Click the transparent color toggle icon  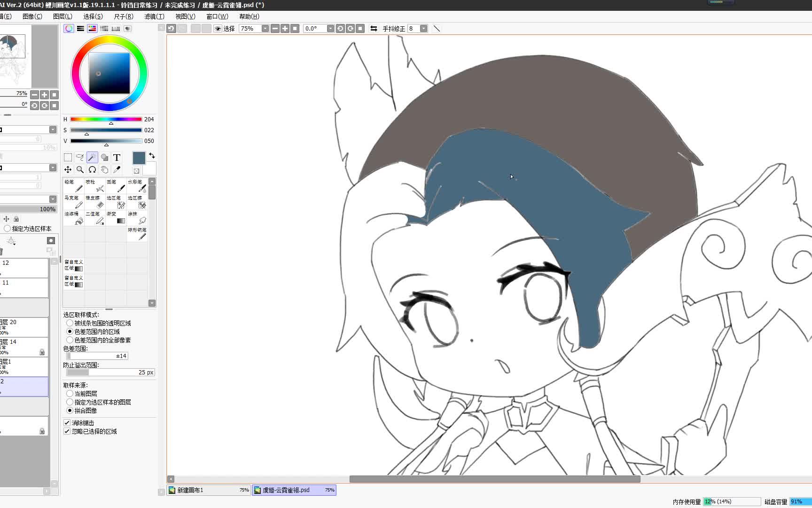pos(136,171)
